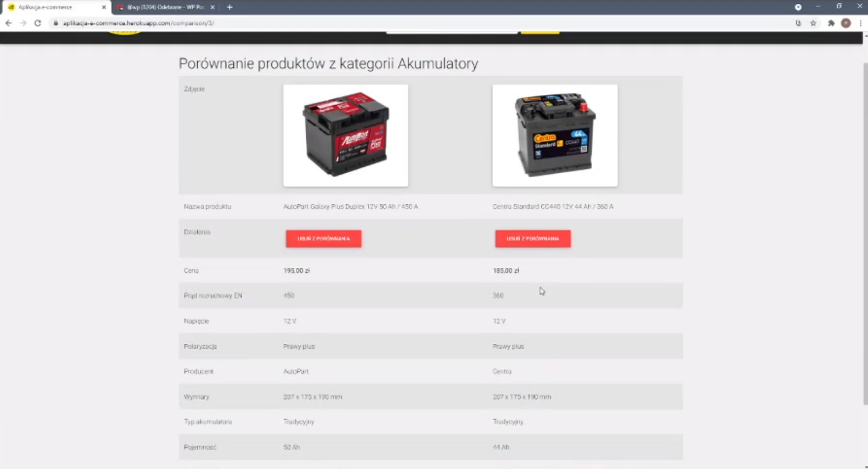Click the capacity value 44 Ah
The width and height of the screenshot is (868, 469).
point(501,447)
